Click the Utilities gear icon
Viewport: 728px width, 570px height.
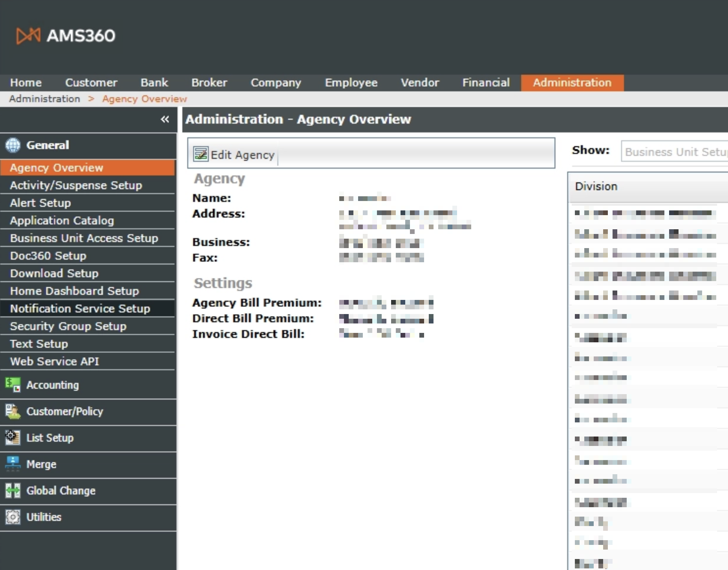click(x=13, y=517)
